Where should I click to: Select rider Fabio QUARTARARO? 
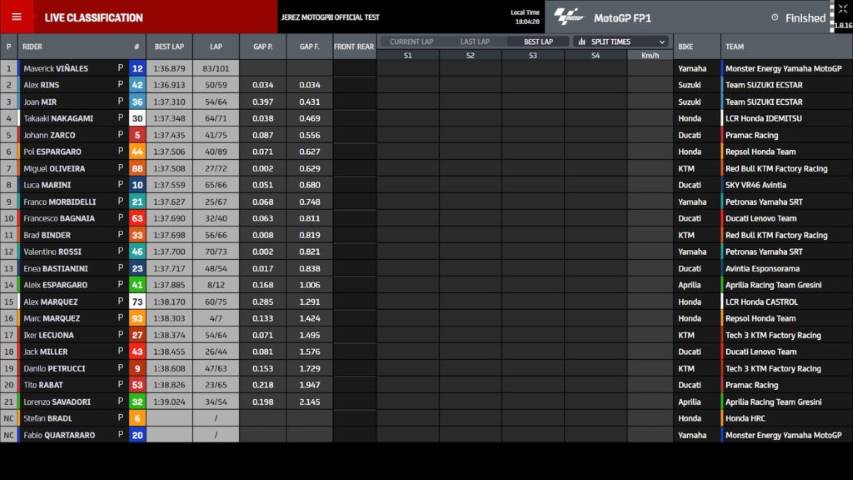tap(59, 435)
